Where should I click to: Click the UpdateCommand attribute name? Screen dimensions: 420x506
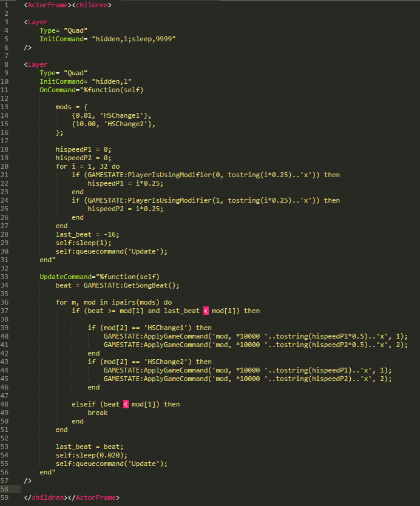click(x=66, y=277)
